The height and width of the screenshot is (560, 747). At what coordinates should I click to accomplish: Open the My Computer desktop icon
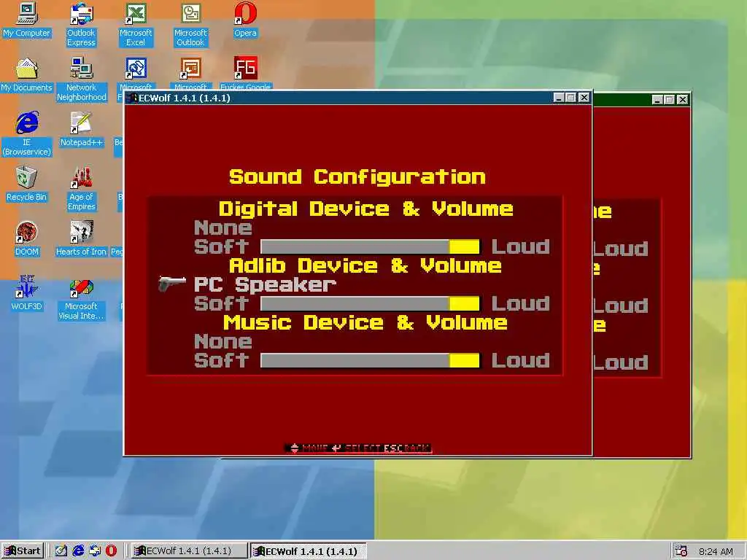[27, 20]
